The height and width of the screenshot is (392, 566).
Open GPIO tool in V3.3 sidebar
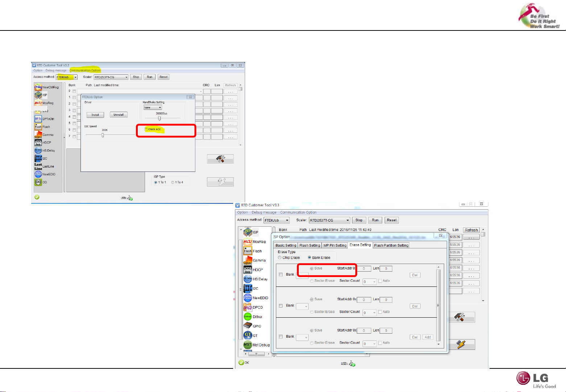point(252,326)
